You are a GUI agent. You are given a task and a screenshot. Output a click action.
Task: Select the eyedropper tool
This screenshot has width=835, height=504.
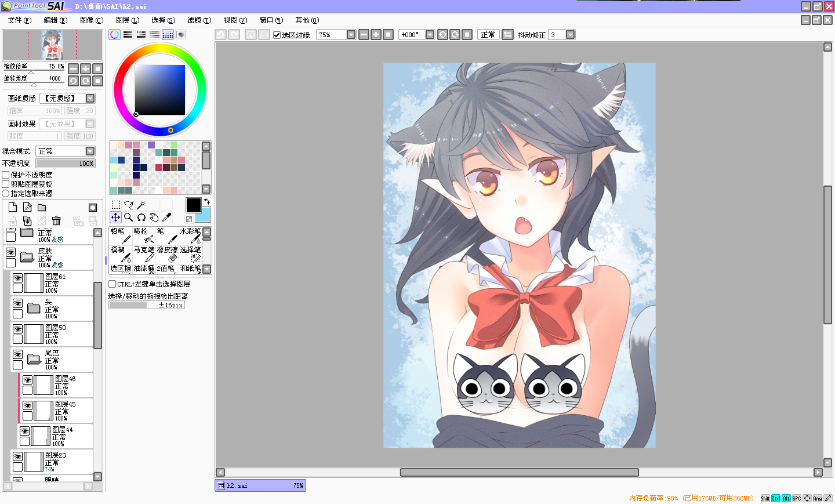(x=167, y=217)
